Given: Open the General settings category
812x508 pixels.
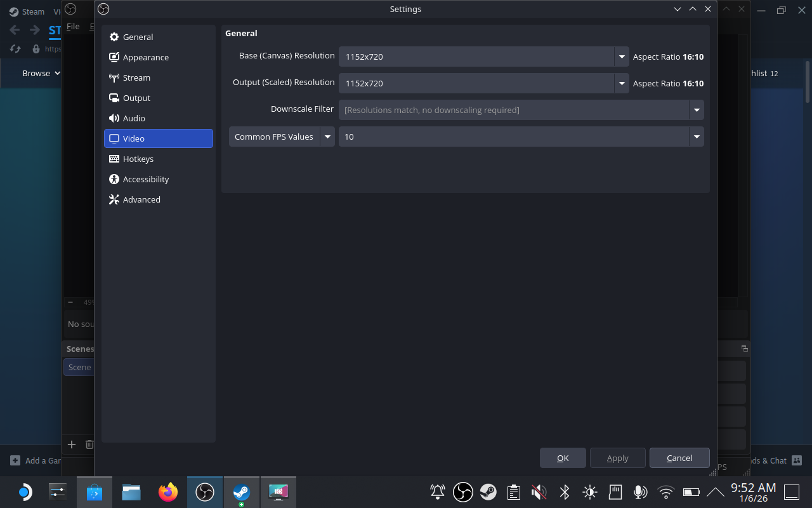Looking at the screenshot, I should click(x=137, y=37).
